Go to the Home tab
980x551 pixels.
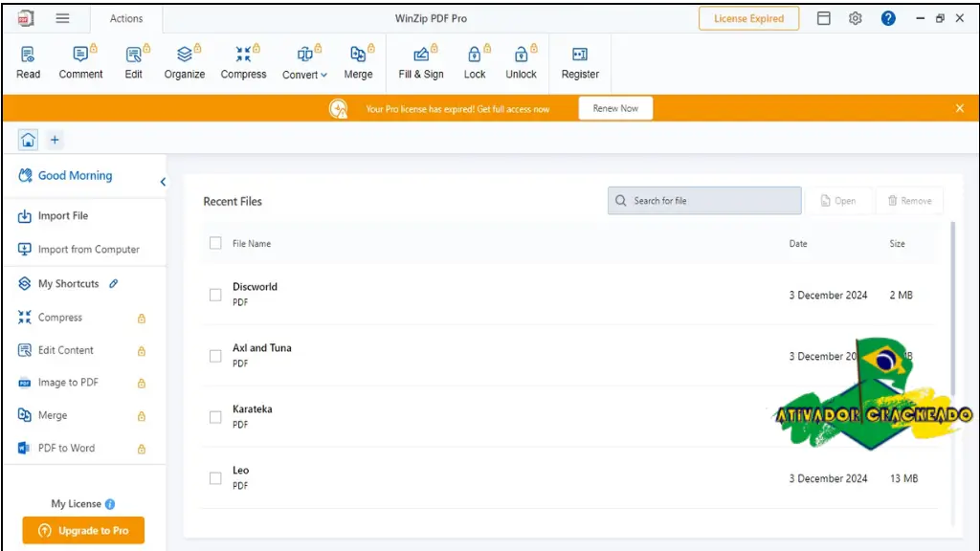click(28, 140)
